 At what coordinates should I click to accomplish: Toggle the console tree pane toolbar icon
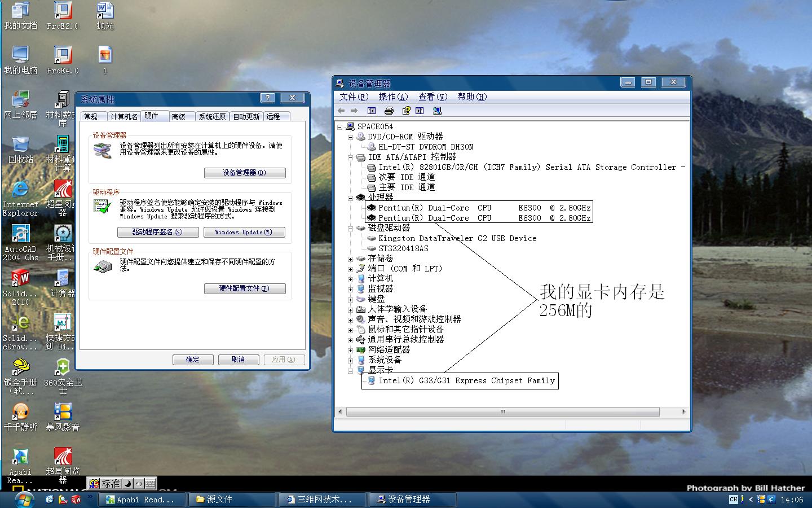click(x=371, y=111)
